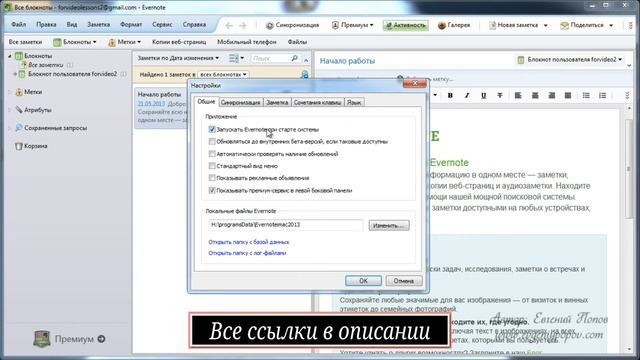Click the Изменить... button
The image size is (640, 360).
pyautogui.click(x=389, y=225)
